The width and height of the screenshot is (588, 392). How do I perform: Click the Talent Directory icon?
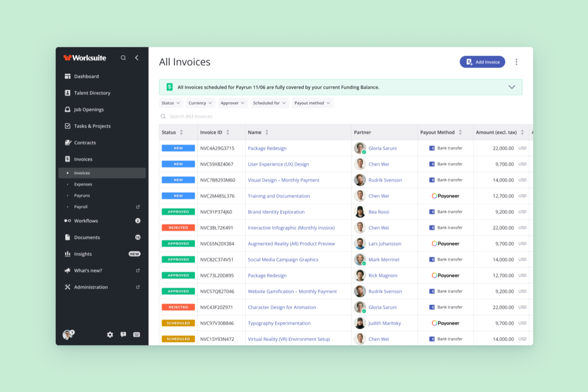pos(68,93)
